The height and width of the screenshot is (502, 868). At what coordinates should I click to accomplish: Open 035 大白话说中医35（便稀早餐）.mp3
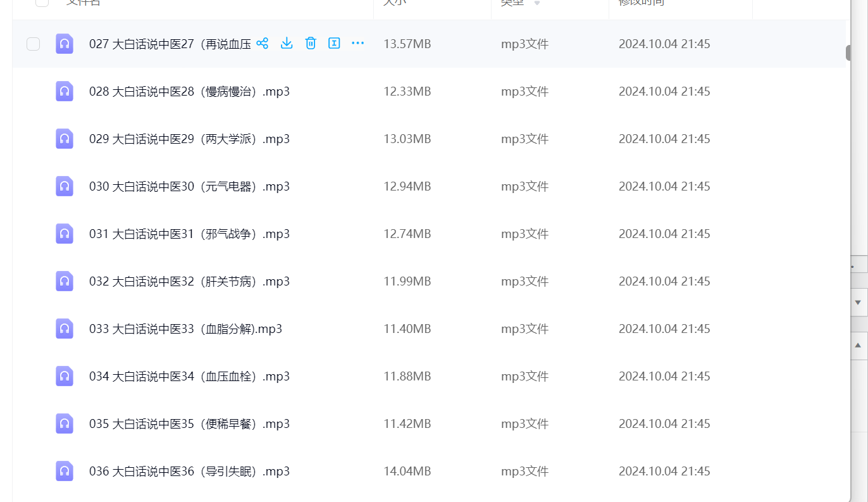(x=189, y=424)
